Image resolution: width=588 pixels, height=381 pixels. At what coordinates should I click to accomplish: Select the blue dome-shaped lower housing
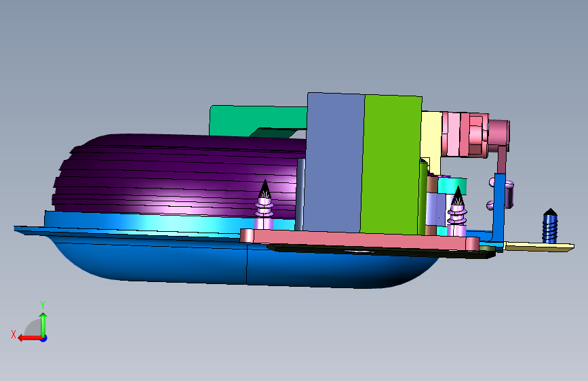coord(243,262)
